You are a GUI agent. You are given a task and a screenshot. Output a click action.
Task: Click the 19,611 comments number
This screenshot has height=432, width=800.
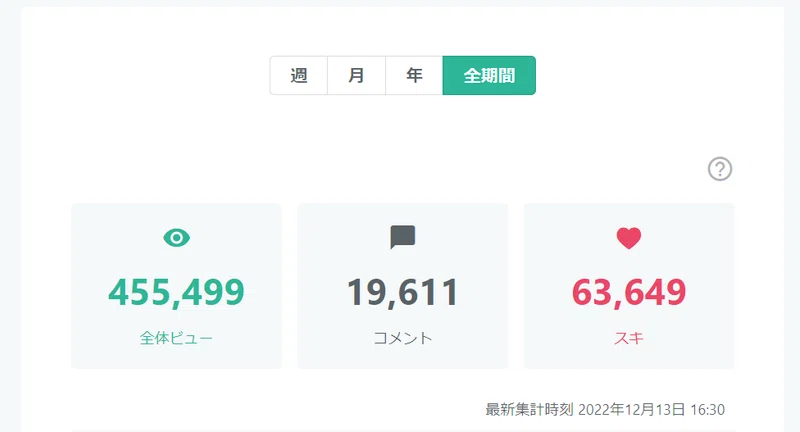(x=403, y=292)
